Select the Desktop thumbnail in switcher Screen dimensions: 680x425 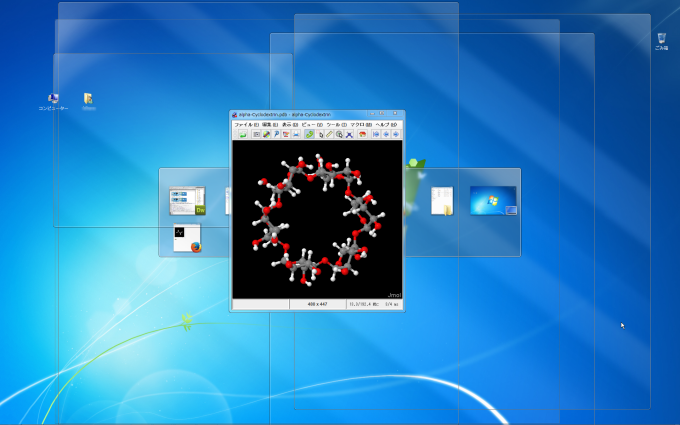pyautogui.click(x=493, y=200)
